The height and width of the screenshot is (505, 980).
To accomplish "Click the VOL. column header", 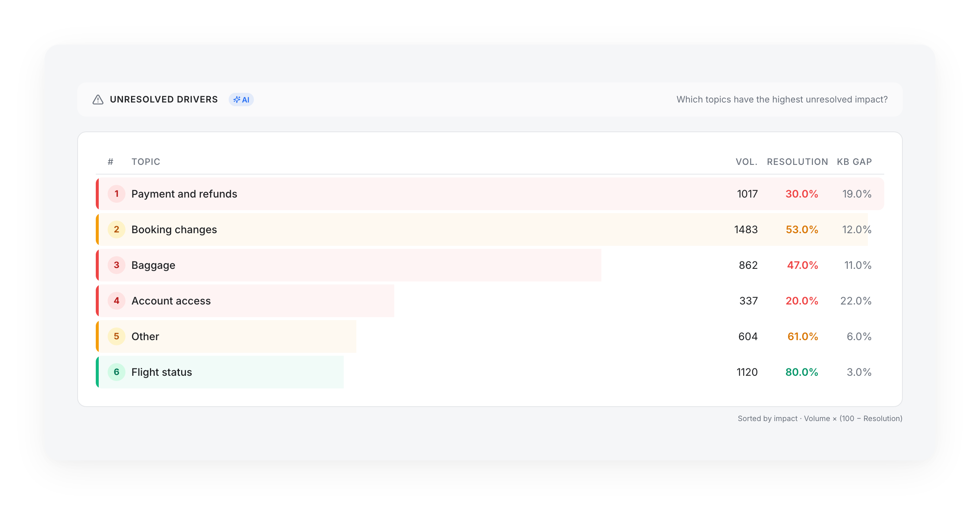I will click(747, 162).
